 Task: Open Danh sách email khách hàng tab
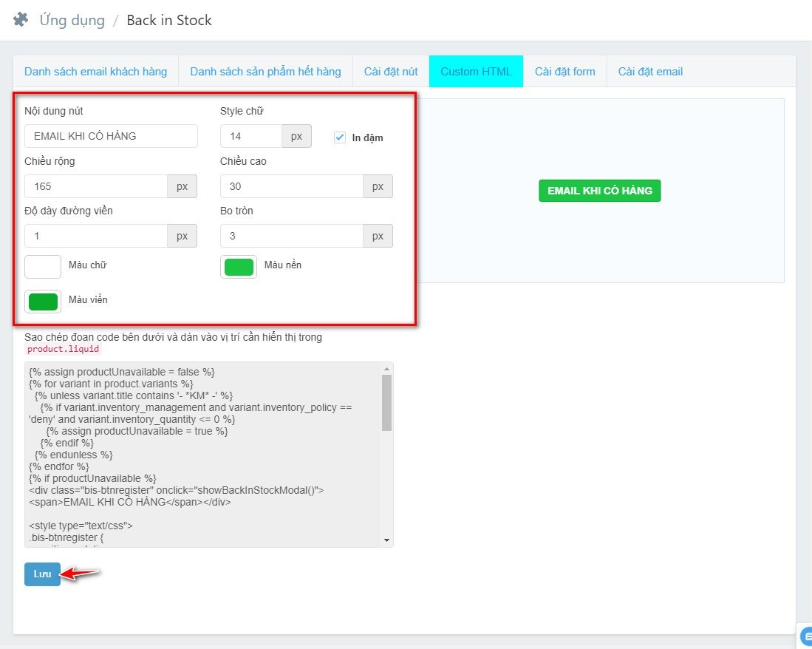[96, 72]
